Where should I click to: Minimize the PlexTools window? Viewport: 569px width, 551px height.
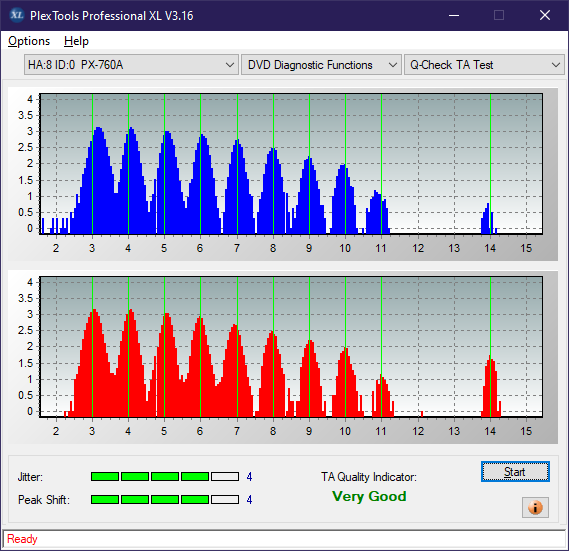tap(454, 15)
